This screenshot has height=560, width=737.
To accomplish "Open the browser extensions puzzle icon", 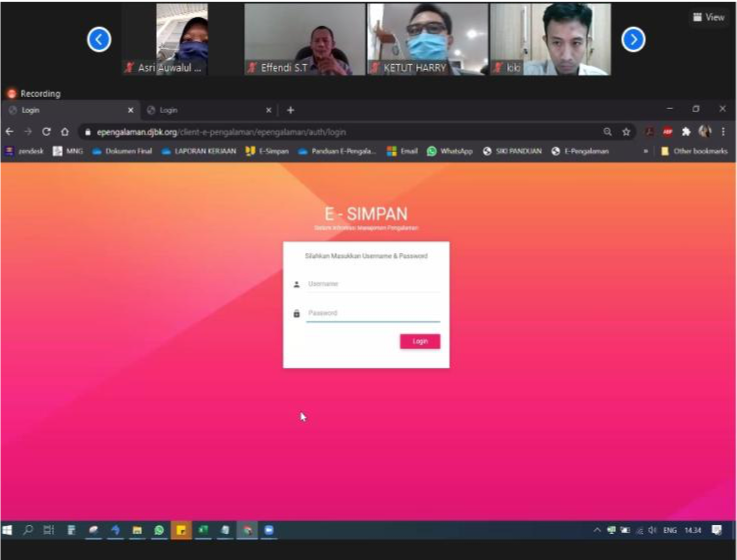I will [x=686, y=131].
